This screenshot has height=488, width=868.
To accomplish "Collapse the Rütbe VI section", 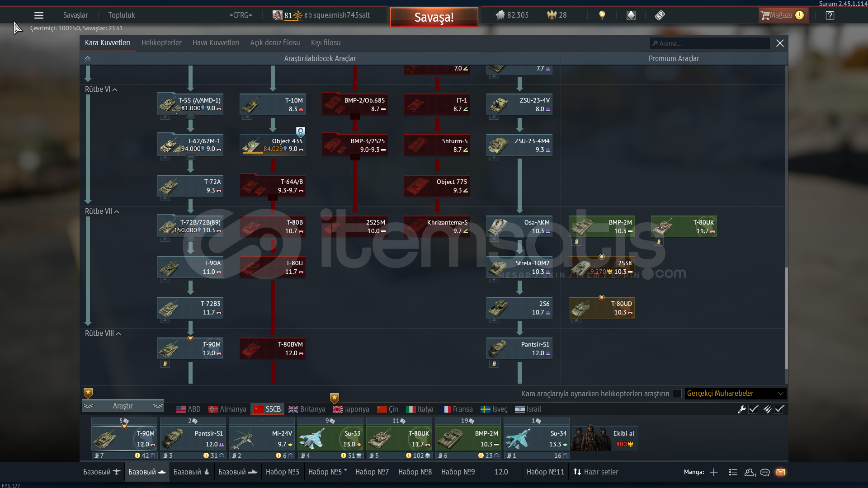I will (x=101, y=89).
